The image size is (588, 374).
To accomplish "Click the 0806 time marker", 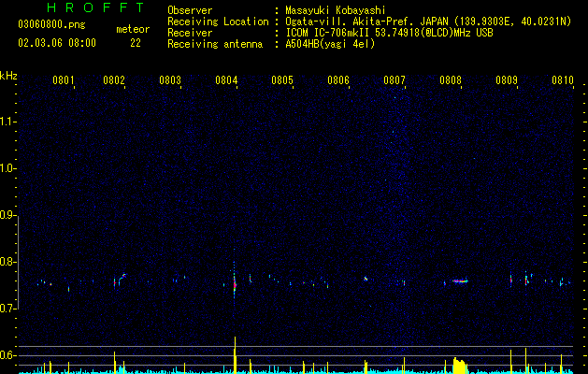I will point(338,80).
